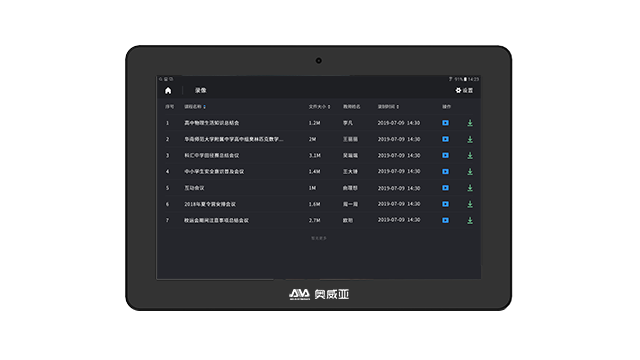This screenshot has width=640, height=360.
Task: Select the 1.4M file size cell
Action: 314,171
